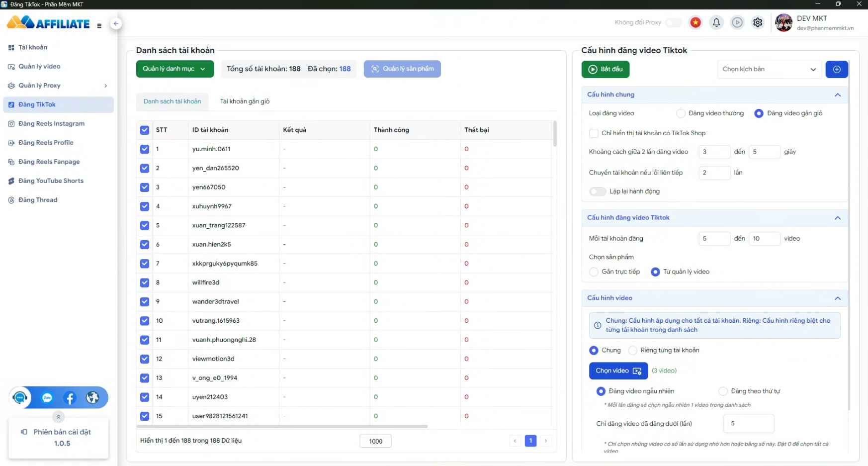Click the blue plus icon next to Chọn kịch bản

pyautogui.click(x=837, y=69)
